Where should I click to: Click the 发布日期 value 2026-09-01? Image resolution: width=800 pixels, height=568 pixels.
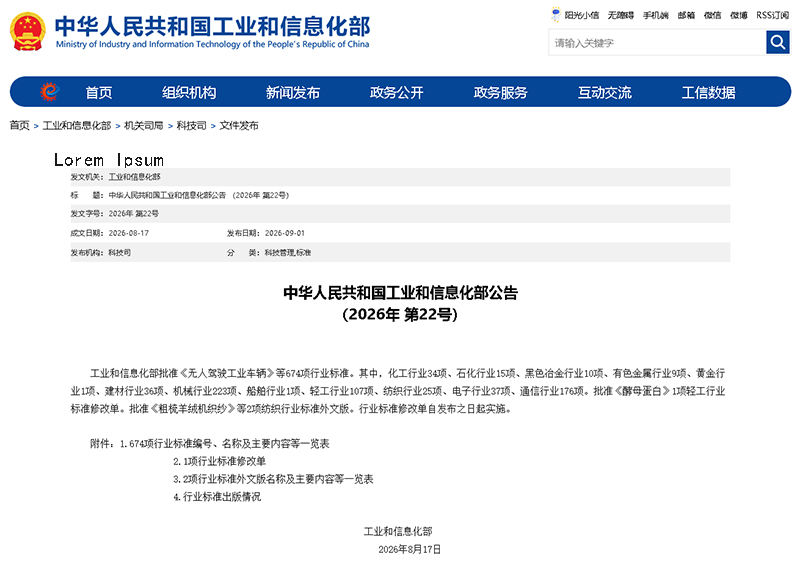[285, 233]
